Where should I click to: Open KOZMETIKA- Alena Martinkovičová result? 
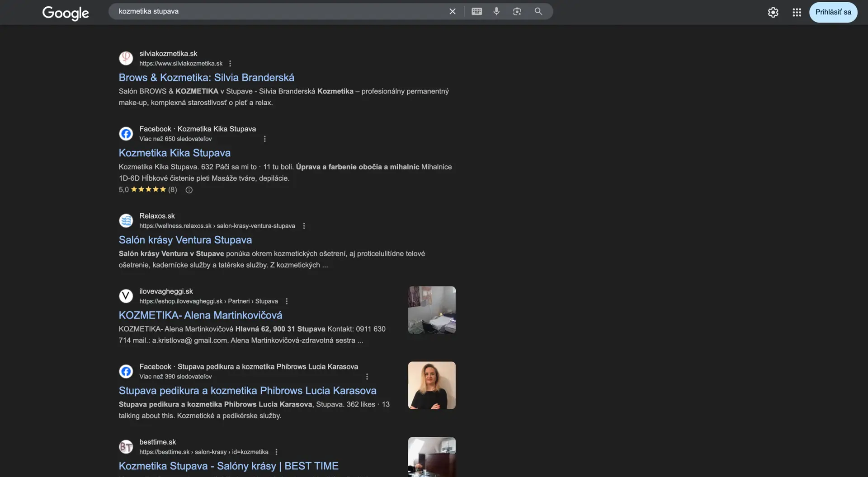pyautogui.click(x=201, y=315)
